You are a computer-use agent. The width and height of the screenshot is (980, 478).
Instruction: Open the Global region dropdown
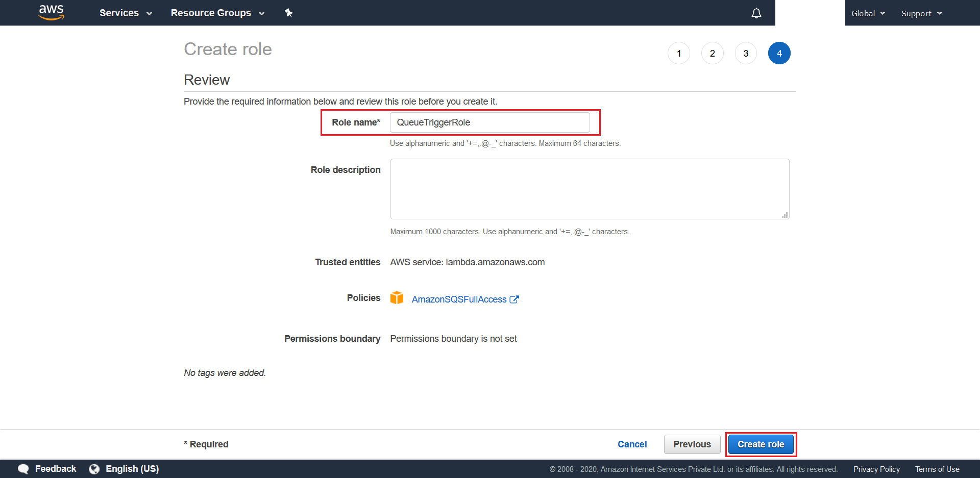[x=868, y=13]
